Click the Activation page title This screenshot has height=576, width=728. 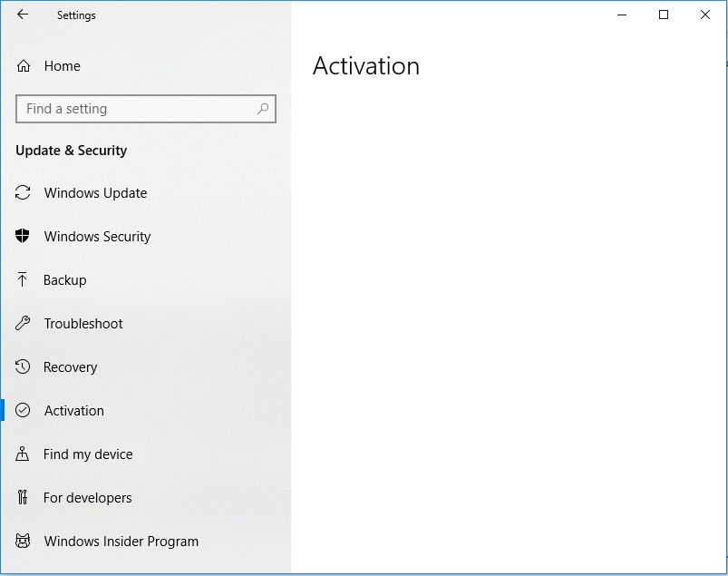(x=366, y=66)
